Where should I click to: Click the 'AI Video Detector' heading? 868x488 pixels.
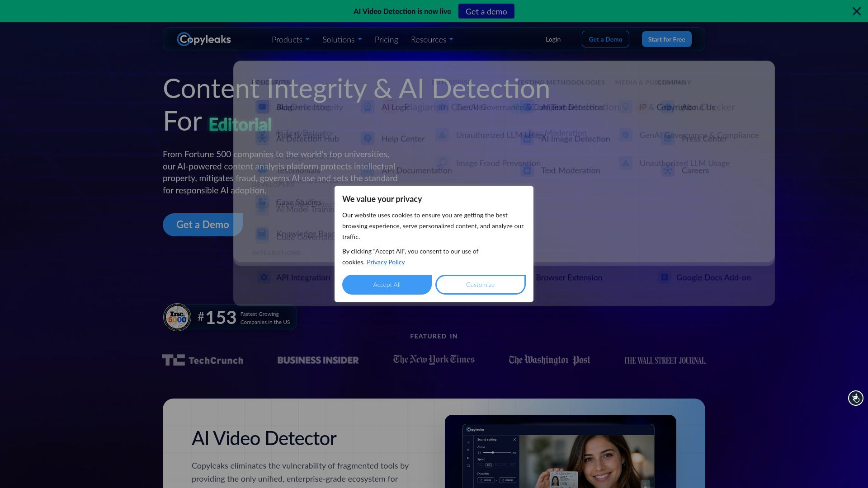click(264, 438)
